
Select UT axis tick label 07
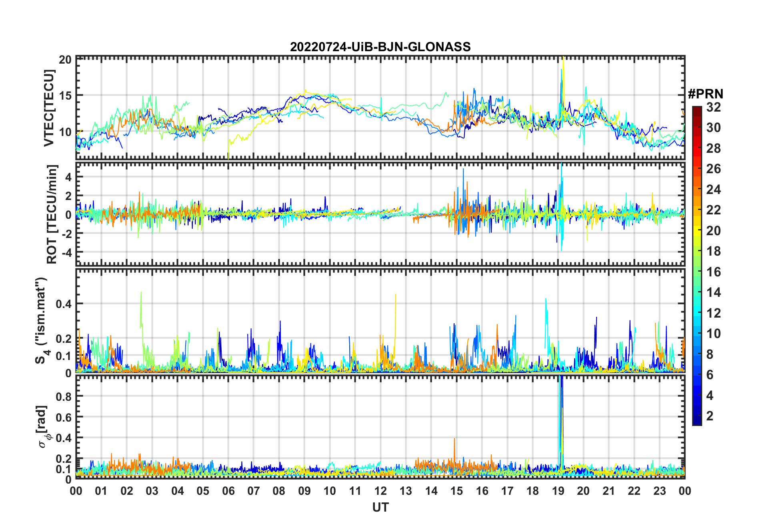click(254, 491)
